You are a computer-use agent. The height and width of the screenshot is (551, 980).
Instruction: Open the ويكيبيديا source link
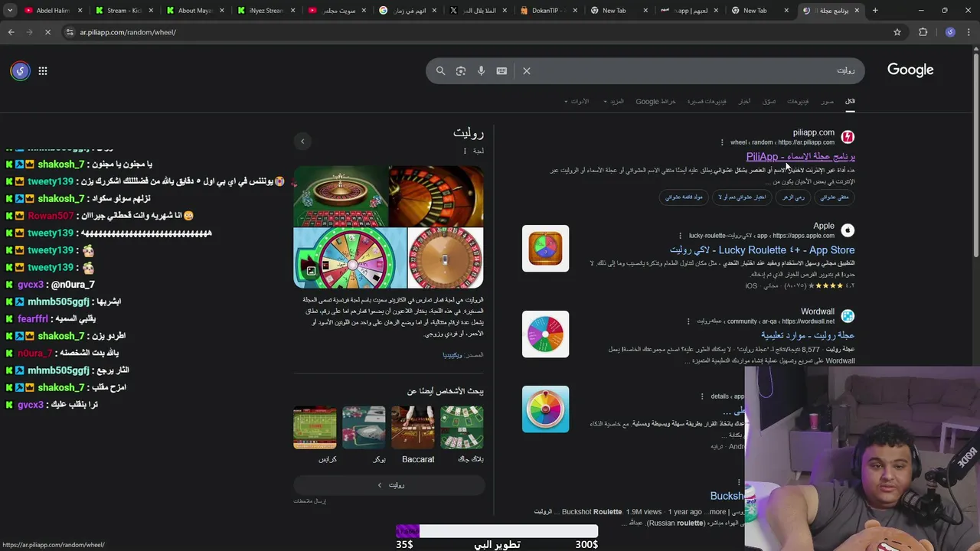(x=452, y=355)
